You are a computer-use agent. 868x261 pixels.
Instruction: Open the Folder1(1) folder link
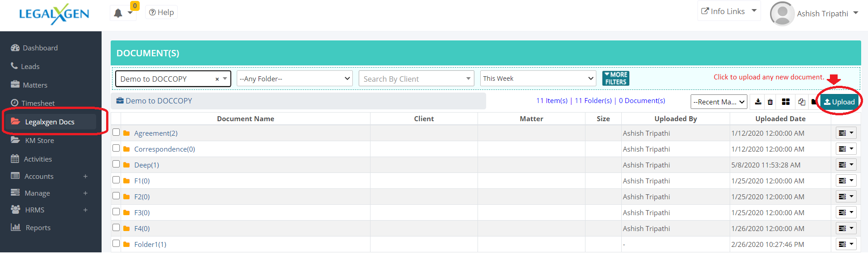pos(150,244)
